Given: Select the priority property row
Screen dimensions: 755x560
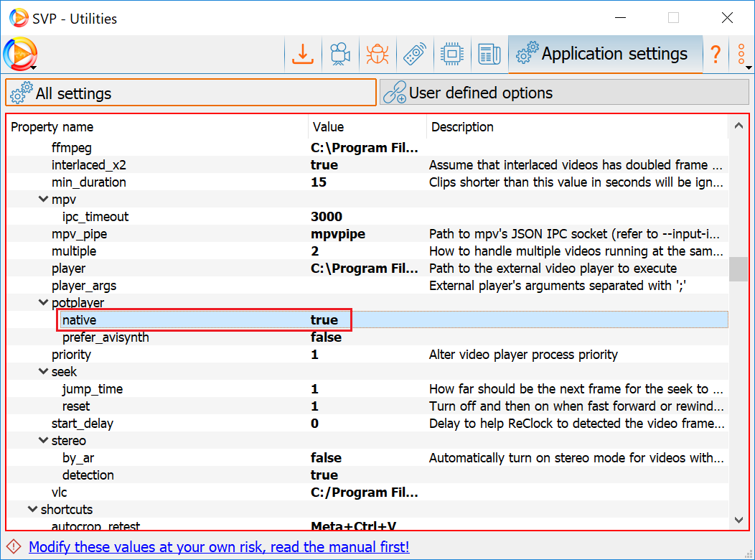Looking at the screenshot, I should 367,355.
